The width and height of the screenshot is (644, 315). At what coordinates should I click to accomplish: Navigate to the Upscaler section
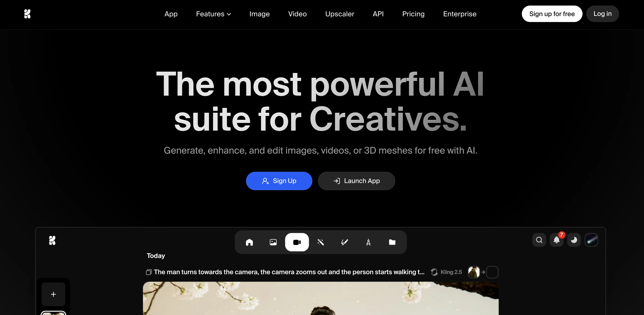(339, 14)
